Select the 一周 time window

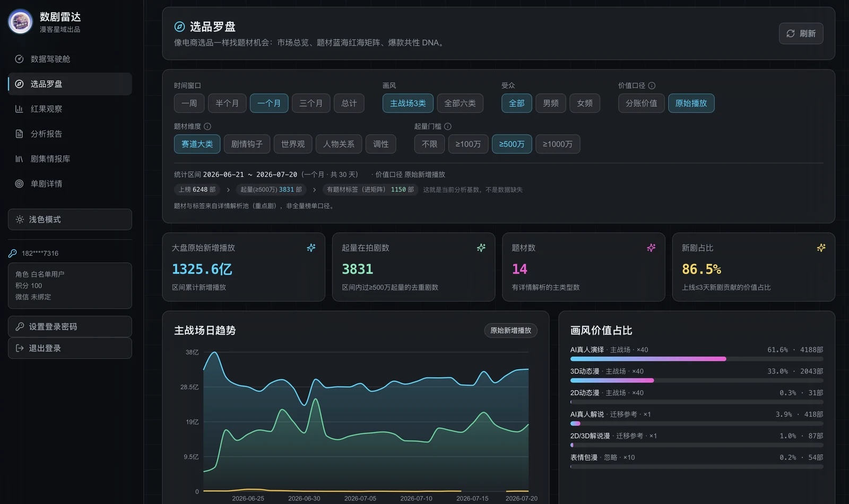[189, 103]
